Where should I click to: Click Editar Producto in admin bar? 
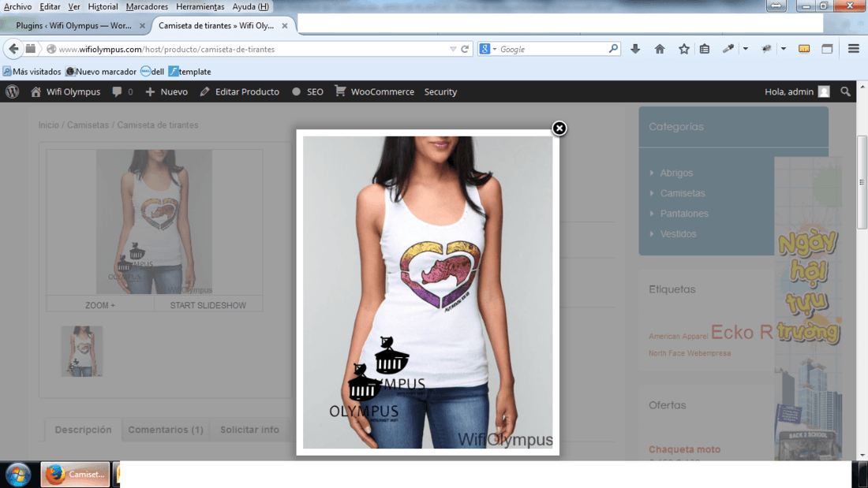240,92
